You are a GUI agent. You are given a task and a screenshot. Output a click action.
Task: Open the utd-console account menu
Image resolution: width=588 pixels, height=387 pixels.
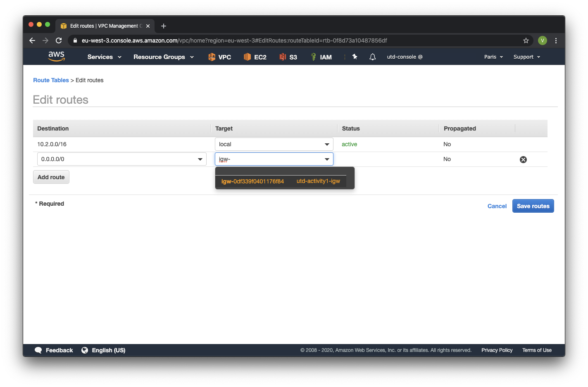point(405,57)
